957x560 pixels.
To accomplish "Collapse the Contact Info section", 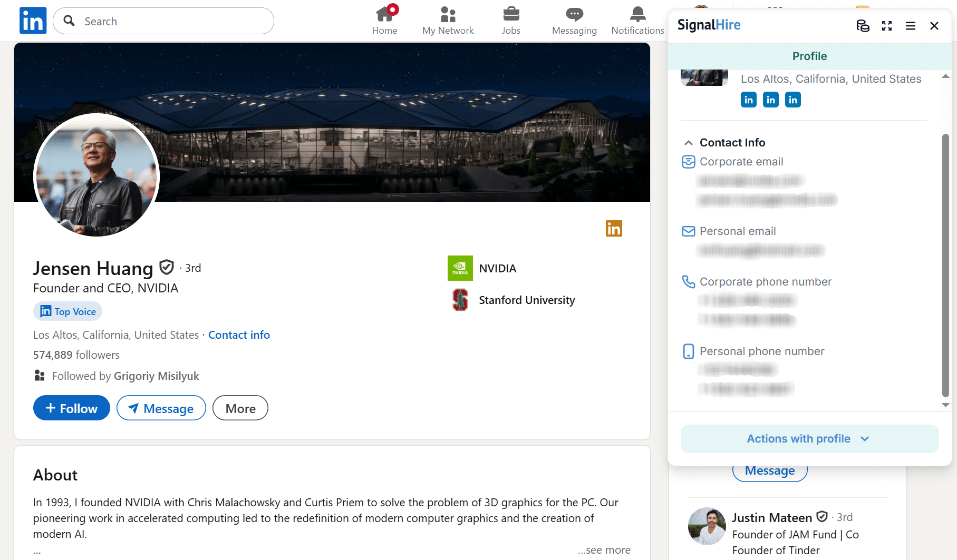I will point(689,143).
